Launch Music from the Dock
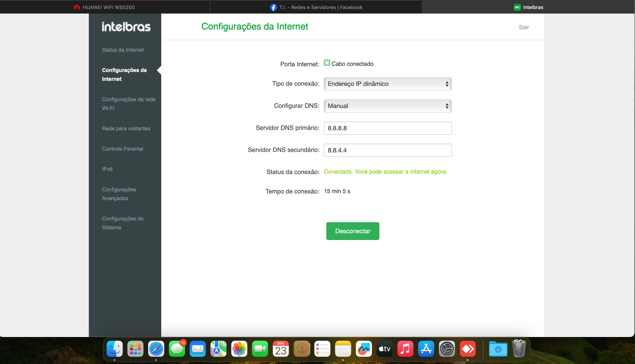The width and height of the screenshot is (635, 364). pos(406,349)
